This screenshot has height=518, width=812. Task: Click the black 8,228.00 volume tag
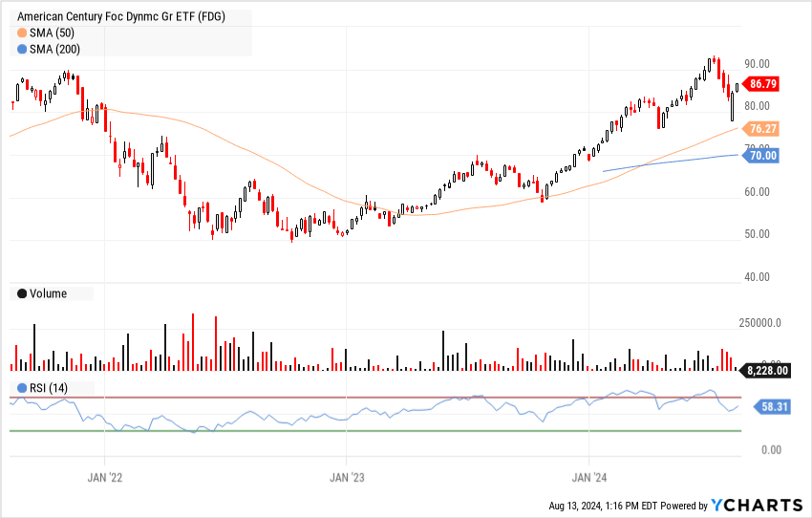tap(766, 371)
